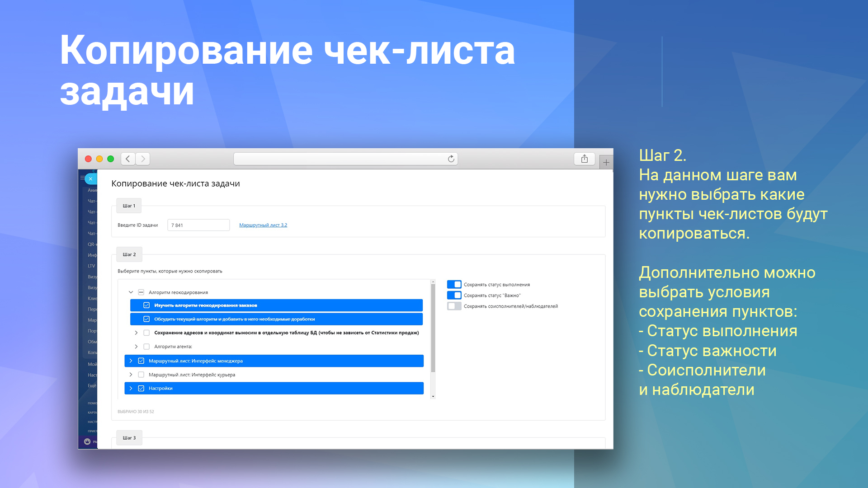Click the browser back arrow button

(128, 159)
